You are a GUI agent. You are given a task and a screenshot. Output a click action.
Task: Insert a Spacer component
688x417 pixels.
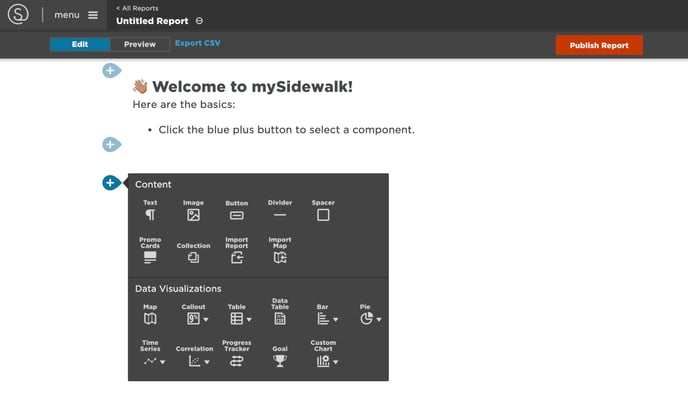[x=323, y=211]
